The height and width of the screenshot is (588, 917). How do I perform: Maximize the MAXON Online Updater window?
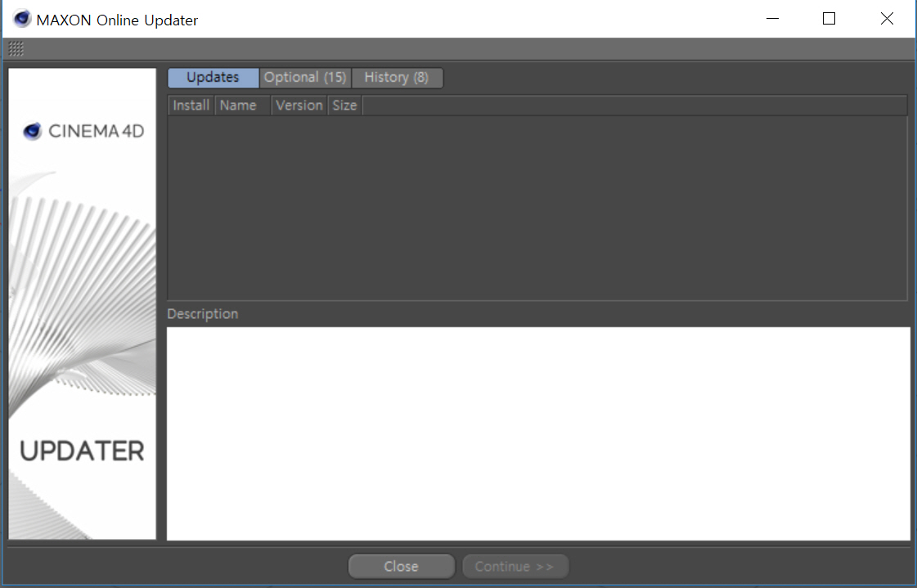(x=829, y=19)
